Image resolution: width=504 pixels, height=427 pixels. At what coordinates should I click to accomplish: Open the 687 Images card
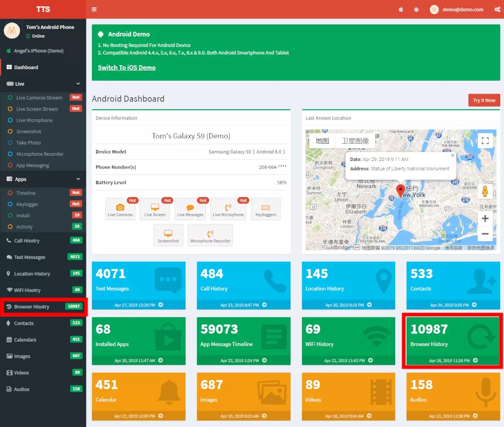[244, 396]
